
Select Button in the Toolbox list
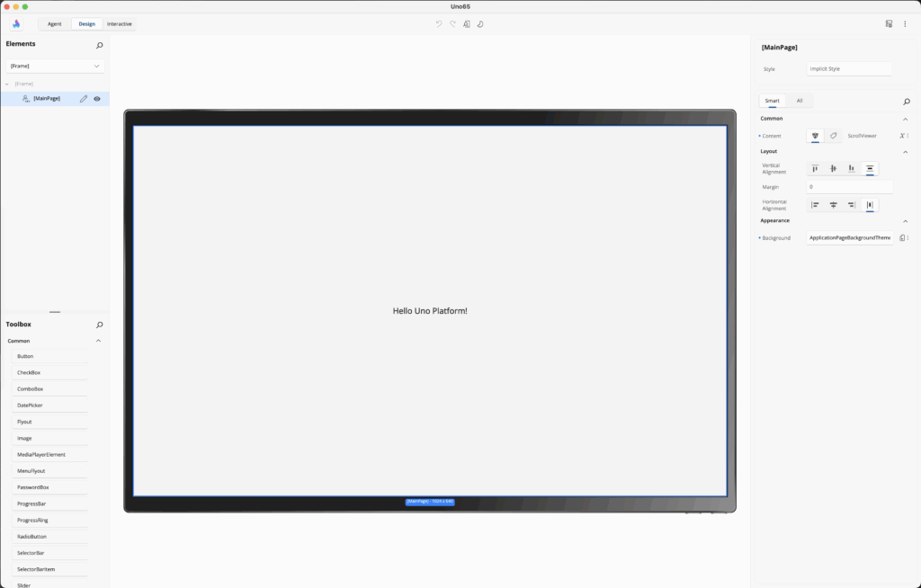pyautogui.click(x=51, y=357)
